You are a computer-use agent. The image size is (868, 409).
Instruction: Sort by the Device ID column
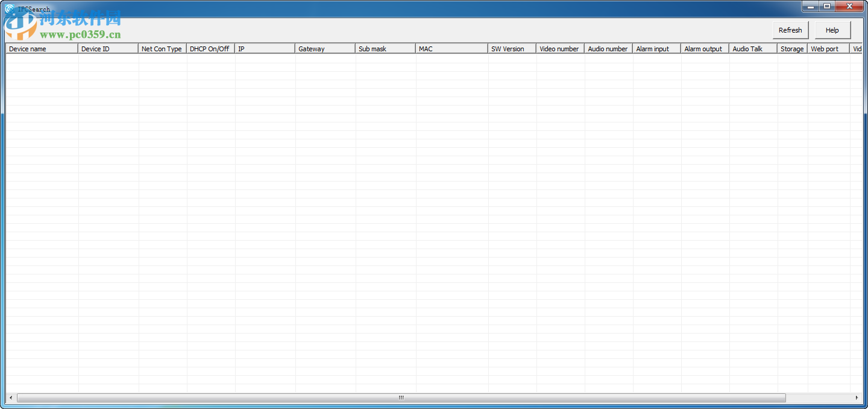pyautogui.click(x=108, y=49)
